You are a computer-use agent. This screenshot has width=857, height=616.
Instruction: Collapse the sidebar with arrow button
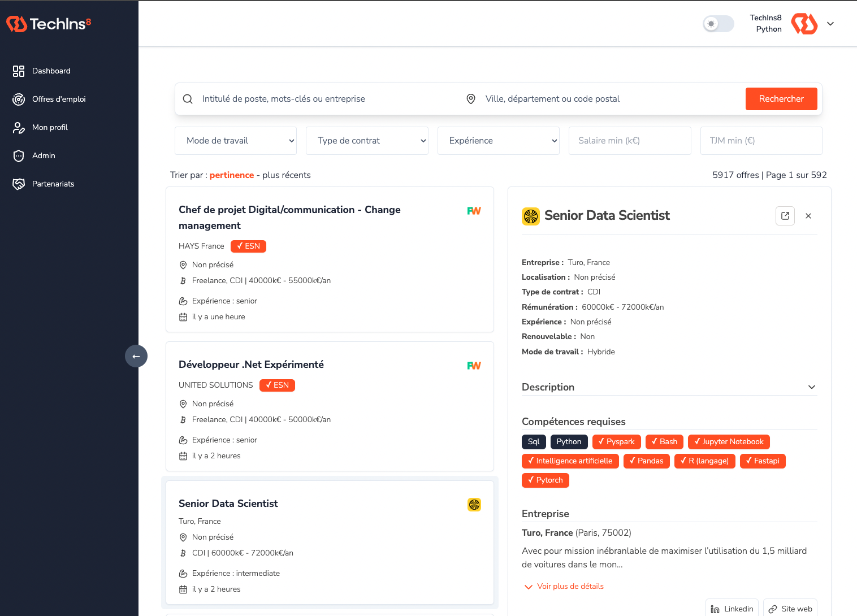tap(136, 356)
